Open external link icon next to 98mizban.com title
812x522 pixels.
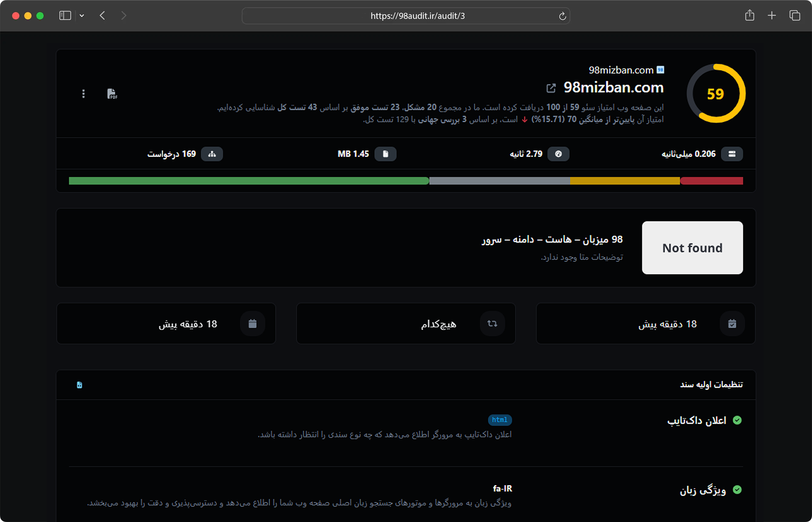[x=551, y=88]
